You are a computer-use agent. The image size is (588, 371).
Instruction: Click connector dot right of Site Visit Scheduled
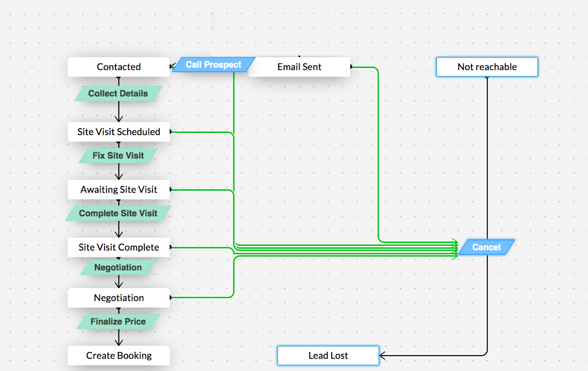(x=171, y=132)
